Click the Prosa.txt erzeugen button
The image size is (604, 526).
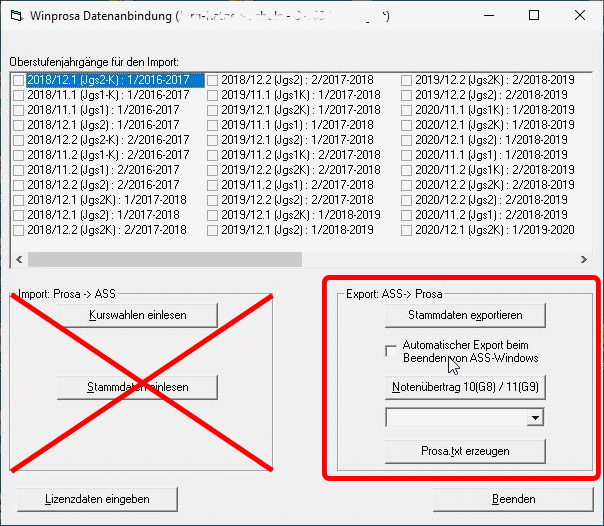click(x=465, y=451)
